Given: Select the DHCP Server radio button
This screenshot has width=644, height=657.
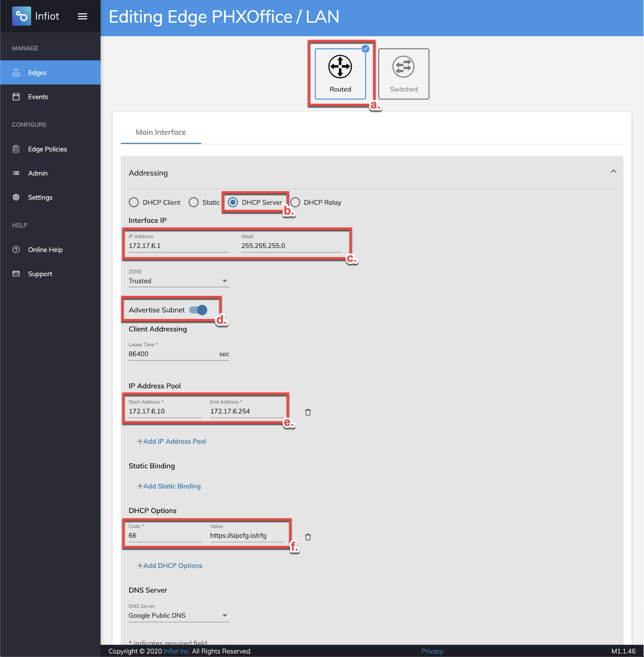Looking at the screenshot, I should tap(233, 202).
